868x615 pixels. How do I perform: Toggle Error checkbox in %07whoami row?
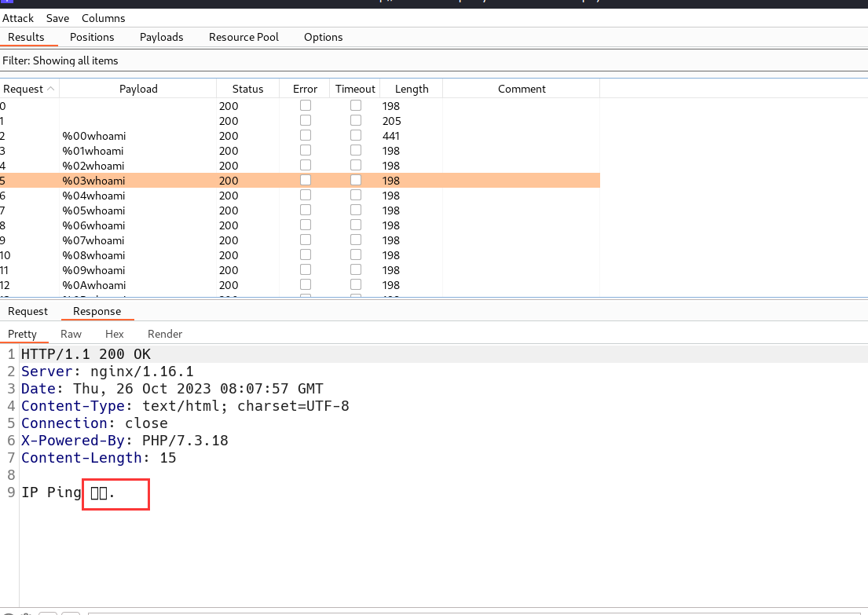coord(306,240)
